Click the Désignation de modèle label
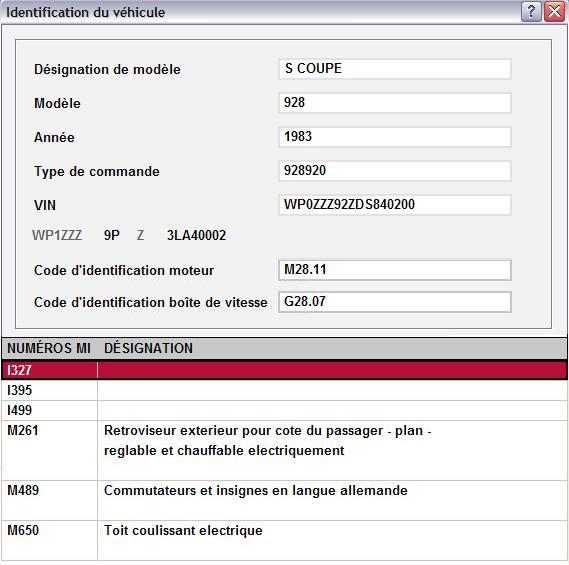 tap(107, 70)
